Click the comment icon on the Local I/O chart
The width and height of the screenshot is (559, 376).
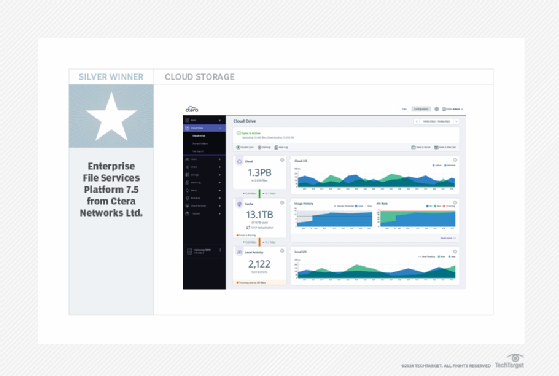click(x=455, y=252)
